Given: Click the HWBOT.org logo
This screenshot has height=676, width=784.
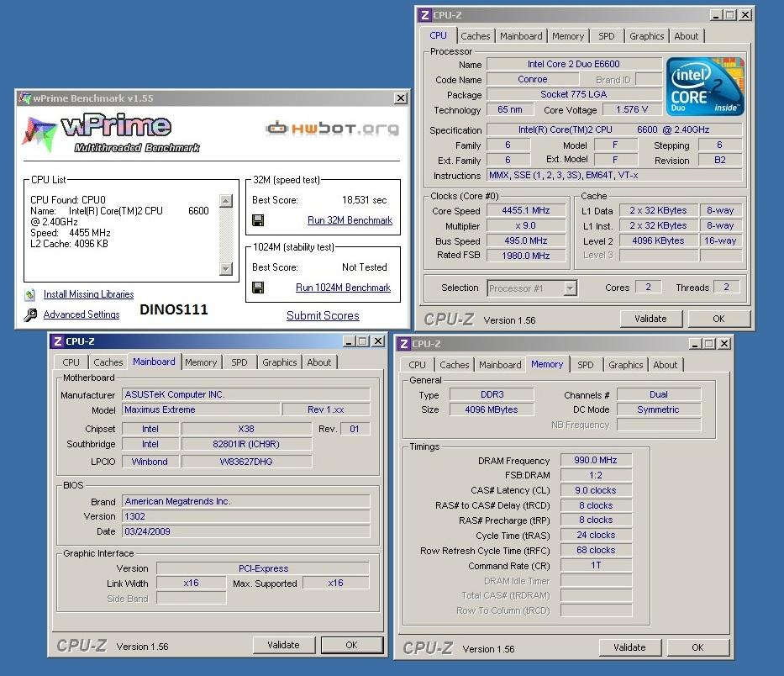Looking at the screenshot, I should 333,129.
